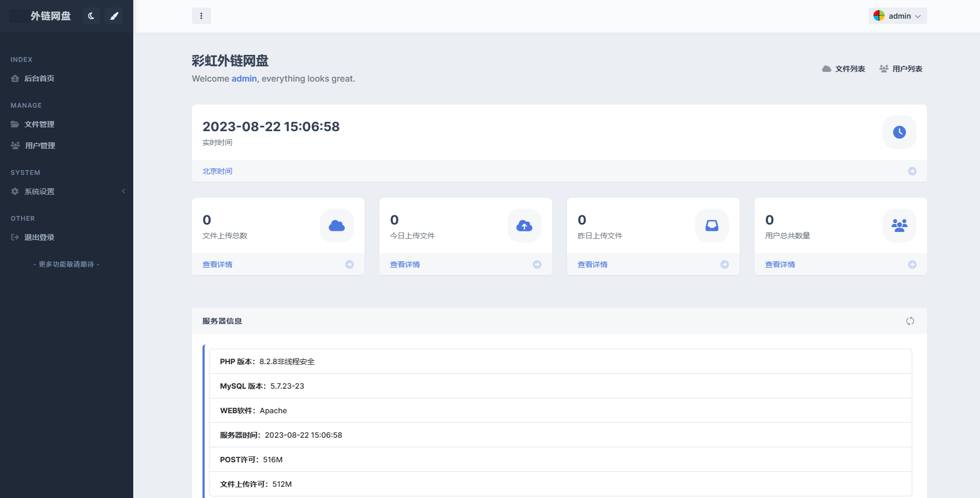The image size is (980, 498).
Task: Click the multicolor admin avatar icon
Action: (x=879, y=16)
